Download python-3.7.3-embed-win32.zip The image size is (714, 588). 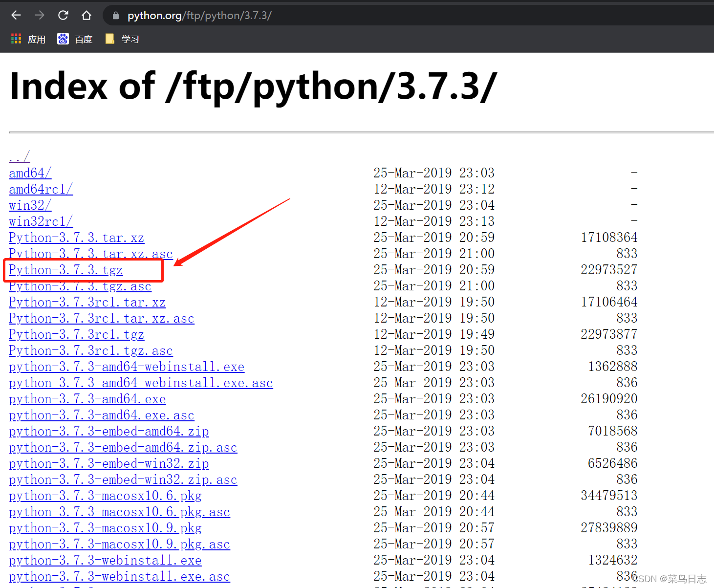tap(109, 463)
